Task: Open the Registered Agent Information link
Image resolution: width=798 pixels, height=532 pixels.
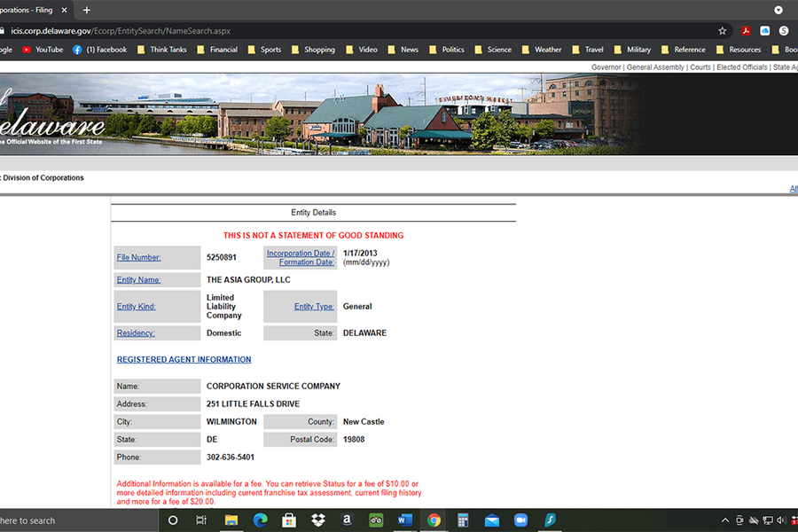Action: 184,360
